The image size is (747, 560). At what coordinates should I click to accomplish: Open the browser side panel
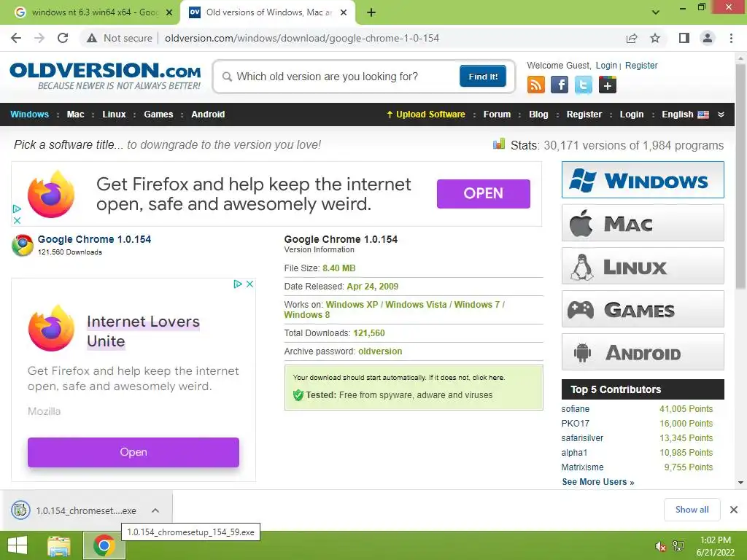coord(684,38)
